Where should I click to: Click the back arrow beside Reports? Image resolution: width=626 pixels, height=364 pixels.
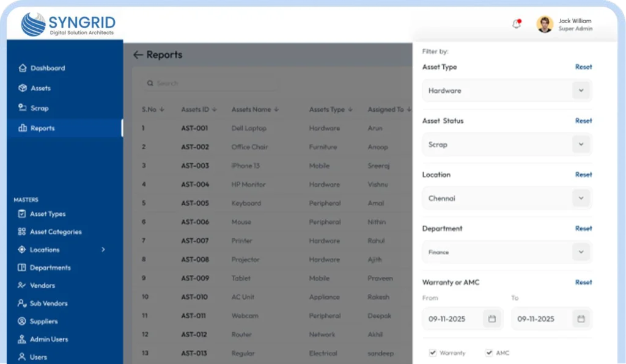coord(138,55)
